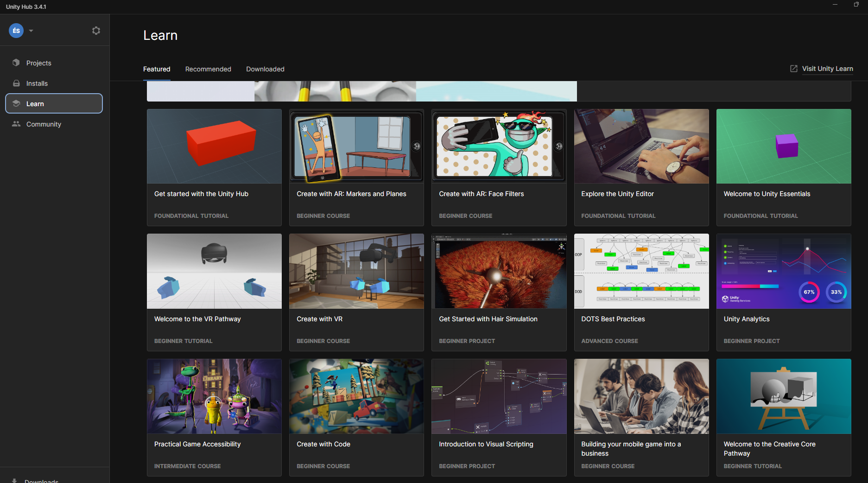Click the ES account avatar
The height and width of the screenshot is (483, 868).
coord(16,31)
